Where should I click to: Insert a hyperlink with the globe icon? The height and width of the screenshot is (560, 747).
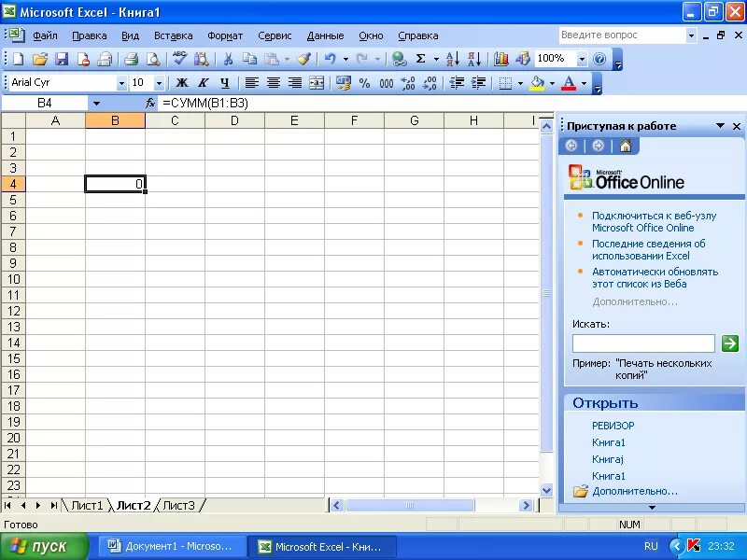[399, 59]
